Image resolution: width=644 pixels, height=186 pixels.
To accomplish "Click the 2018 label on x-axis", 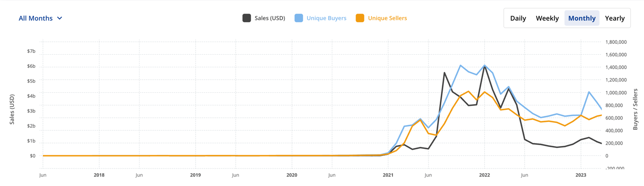I will coord(99,175).
